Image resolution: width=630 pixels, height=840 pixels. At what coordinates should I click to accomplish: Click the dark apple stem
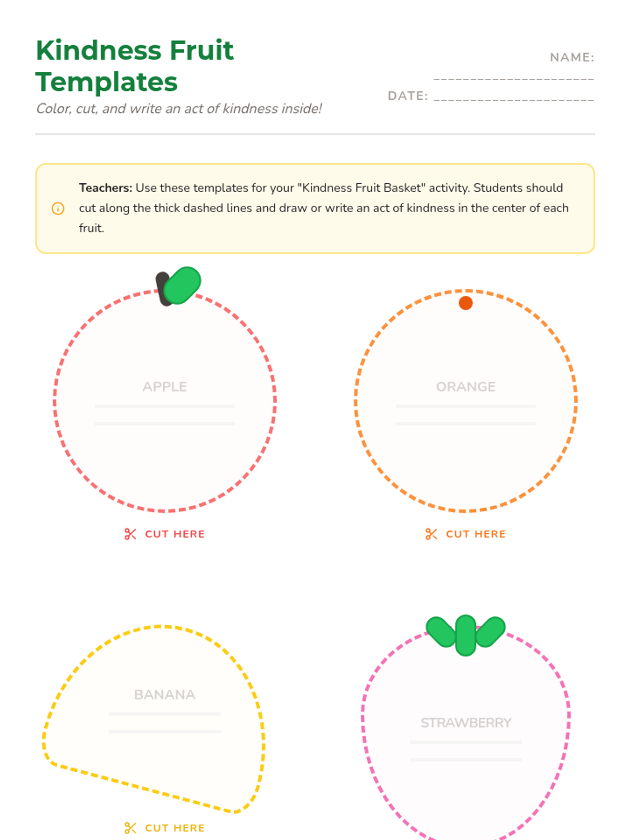(x=163, y=289)
